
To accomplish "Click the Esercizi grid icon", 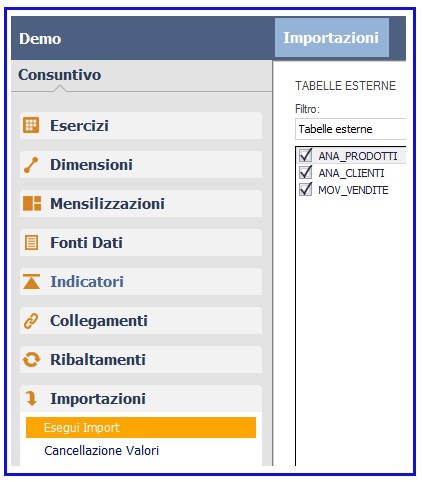I will (x=31, y=126).
